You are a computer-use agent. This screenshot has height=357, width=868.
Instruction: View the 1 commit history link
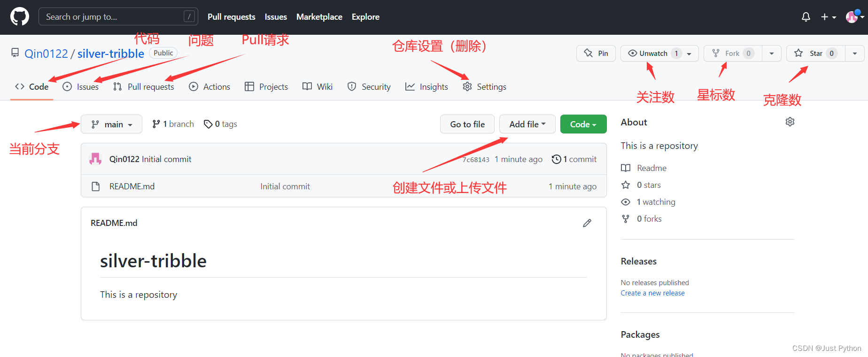click(574, 159)
